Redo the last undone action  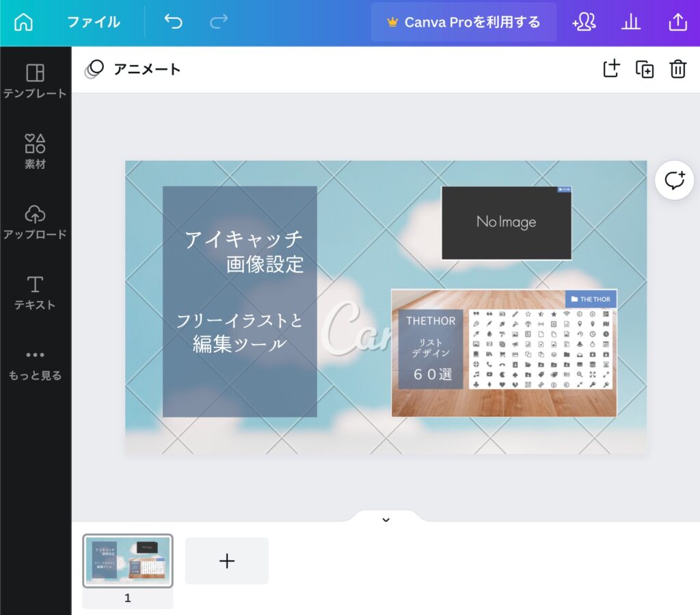219,21
